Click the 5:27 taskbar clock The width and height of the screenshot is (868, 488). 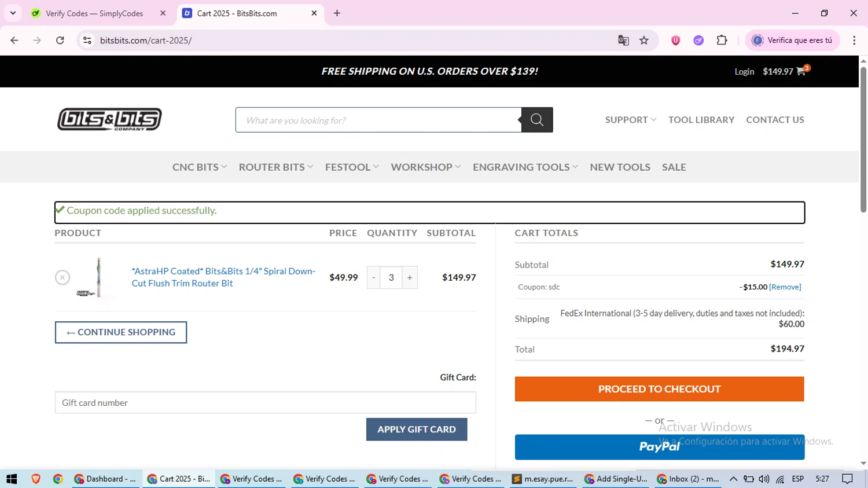822,479
